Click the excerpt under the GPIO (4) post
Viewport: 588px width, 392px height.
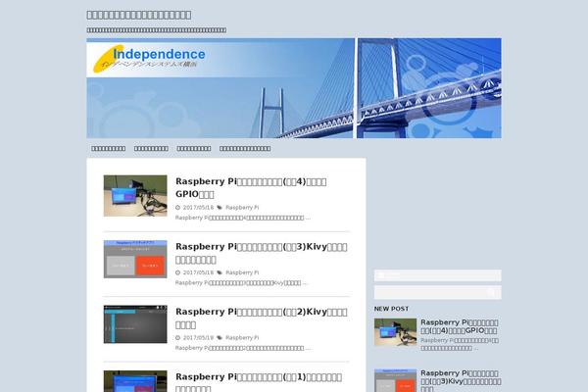pyautogui.click(x=243, y=218)
